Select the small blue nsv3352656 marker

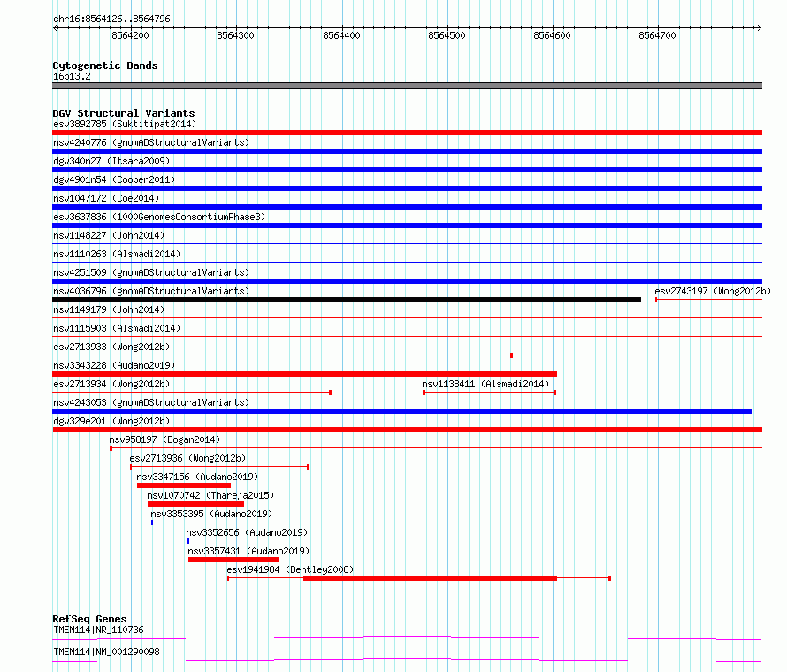[x=187, y=541]
